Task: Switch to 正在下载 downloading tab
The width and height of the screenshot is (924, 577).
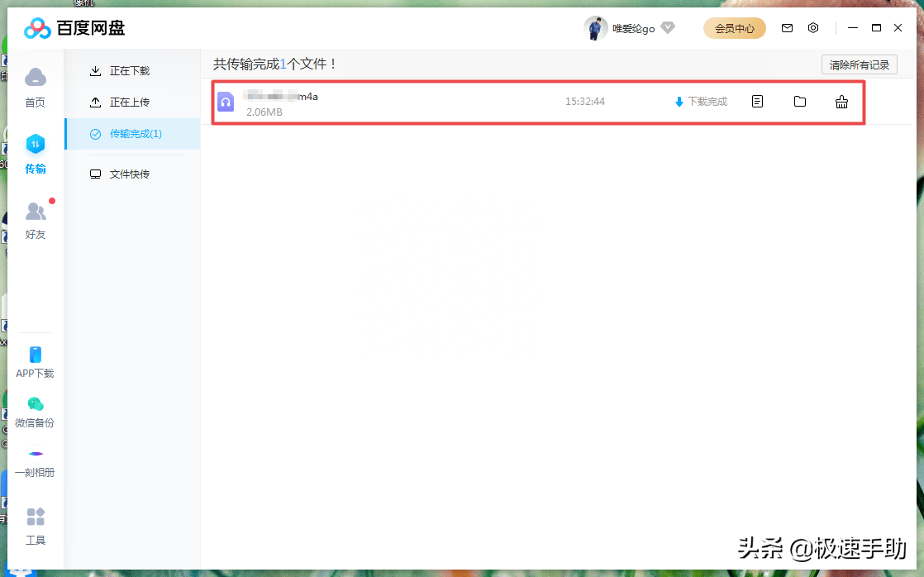Action: [x=130, y=71]
